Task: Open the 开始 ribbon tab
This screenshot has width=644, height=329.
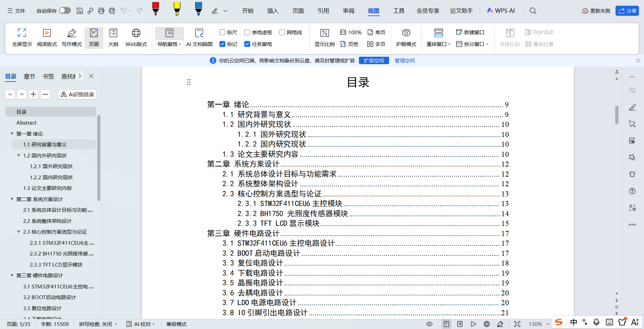Action: (248, 11)
